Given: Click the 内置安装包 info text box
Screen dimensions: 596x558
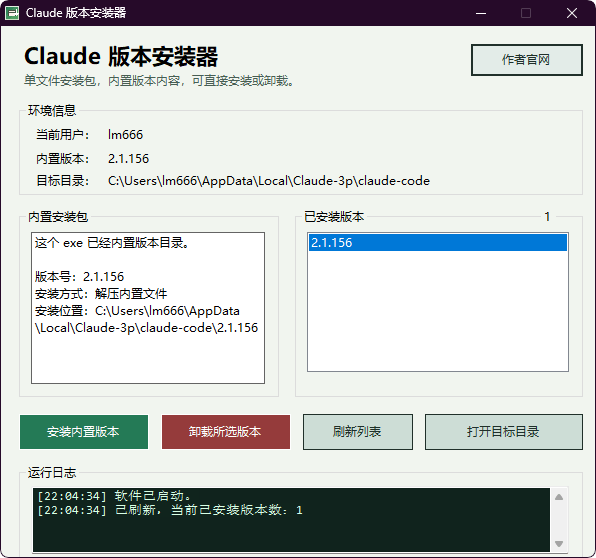Looking at the screenshot, I should pos(148,308).
